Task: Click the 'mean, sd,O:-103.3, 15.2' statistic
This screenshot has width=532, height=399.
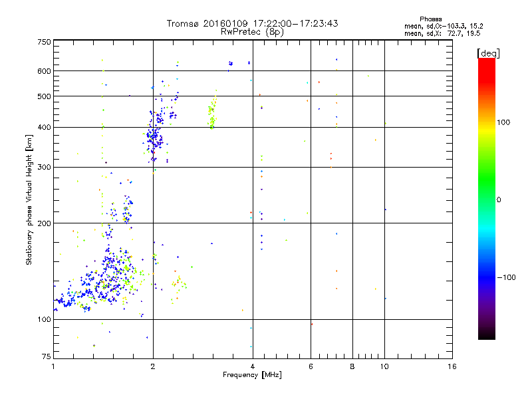Action: [x=444, y=26]
